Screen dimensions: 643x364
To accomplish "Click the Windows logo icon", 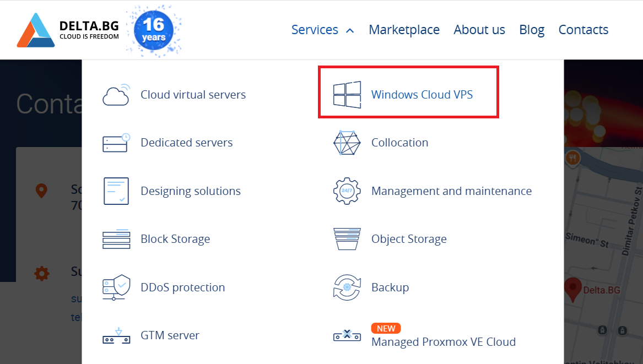I will (x=347, y=95).
